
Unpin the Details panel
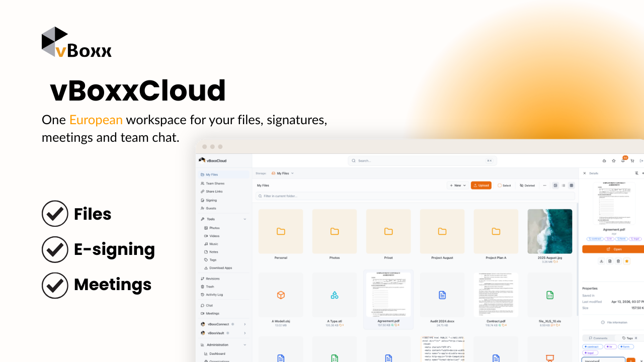636,173
